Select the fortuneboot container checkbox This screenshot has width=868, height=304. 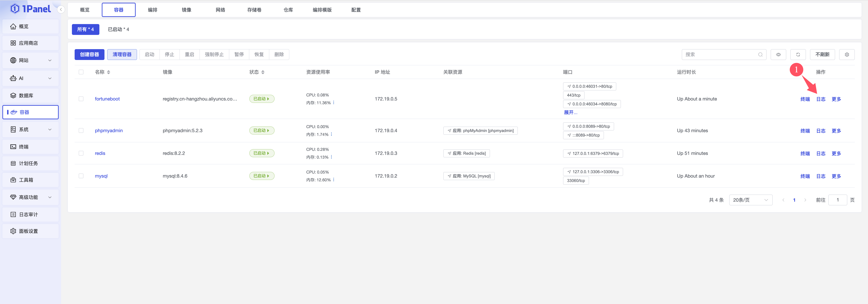(x=81, y=99)
